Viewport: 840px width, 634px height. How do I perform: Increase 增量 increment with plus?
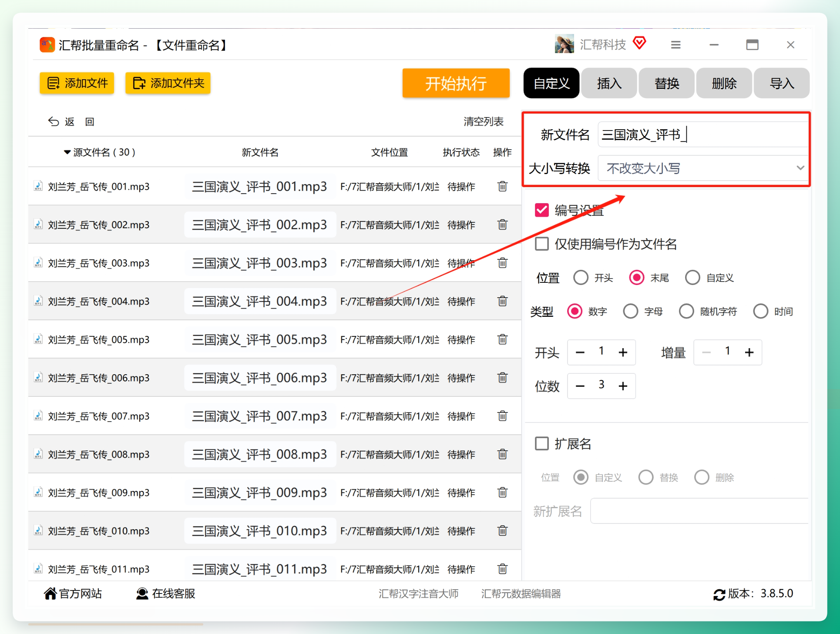[749, 352]
